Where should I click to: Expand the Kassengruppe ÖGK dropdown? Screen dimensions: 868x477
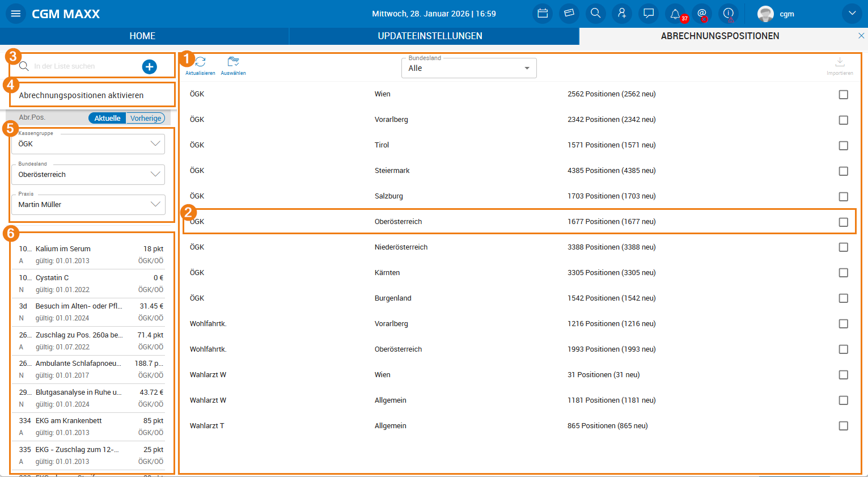88,144
